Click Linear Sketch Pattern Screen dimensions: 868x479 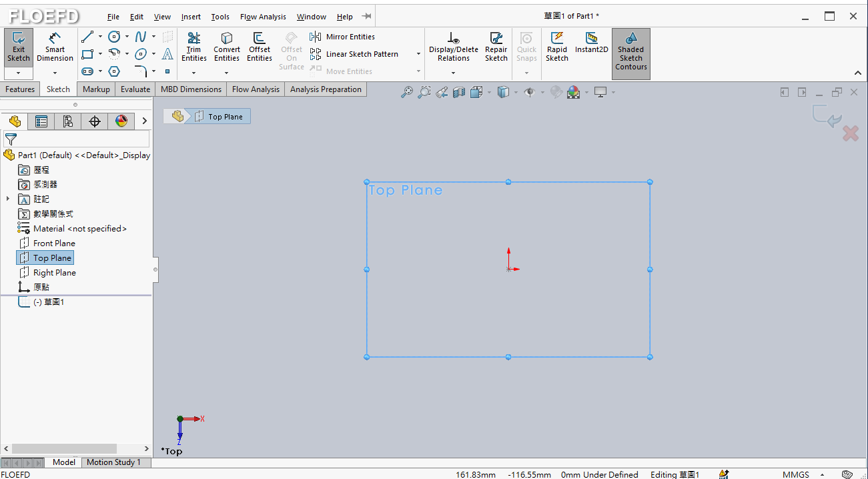(354, 54)
